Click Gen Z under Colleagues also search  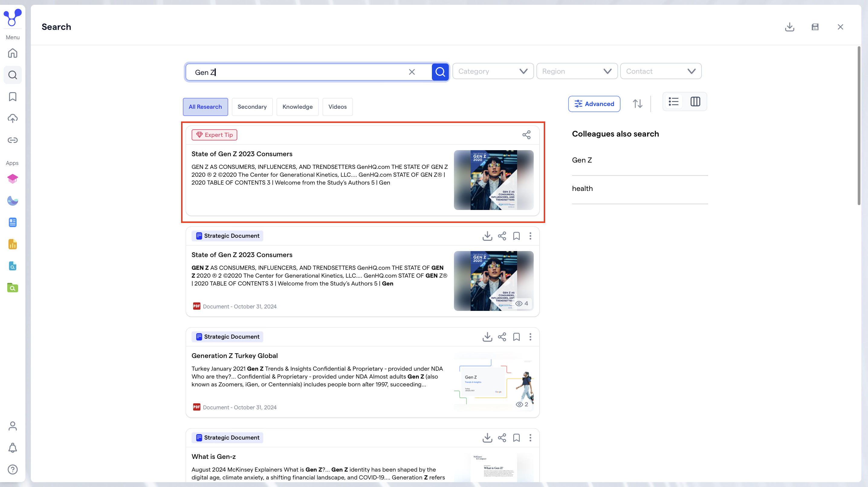tap(582, 160)
